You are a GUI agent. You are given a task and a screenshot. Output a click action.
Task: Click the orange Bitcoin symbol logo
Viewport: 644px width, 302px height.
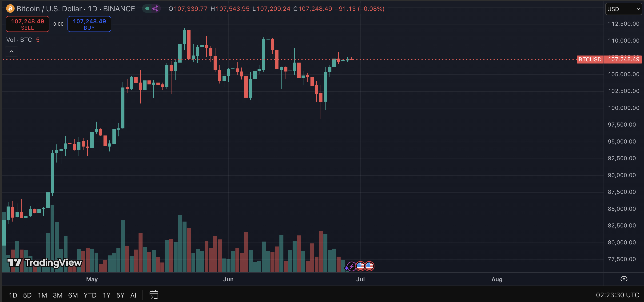10,9
